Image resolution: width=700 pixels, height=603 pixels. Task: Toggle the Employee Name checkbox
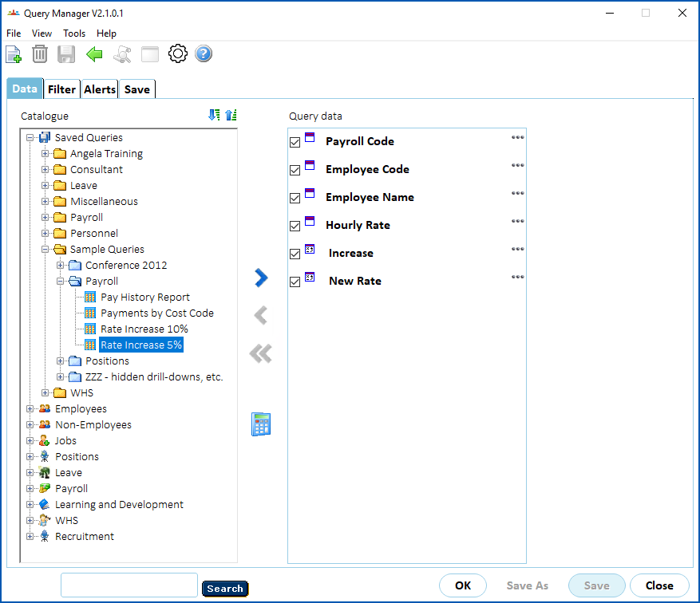coord(295,198)
